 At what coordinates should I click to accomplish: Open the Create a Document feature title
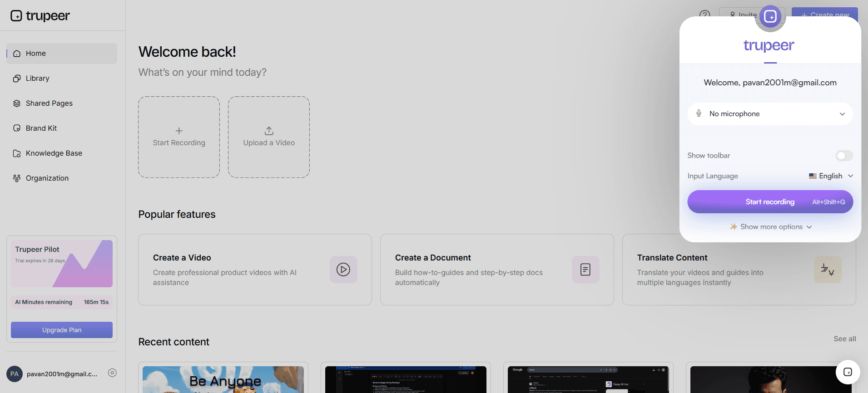click(433, 258)
